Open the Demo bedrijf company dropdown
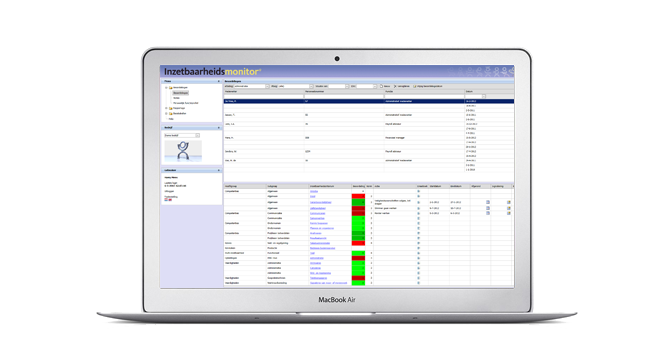Screen dimensions: 669x360 click(x=197, y=135)
